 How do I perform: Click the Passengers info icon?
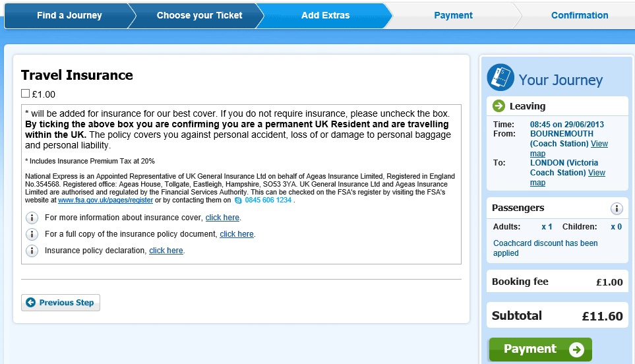(x=617, y=208)
